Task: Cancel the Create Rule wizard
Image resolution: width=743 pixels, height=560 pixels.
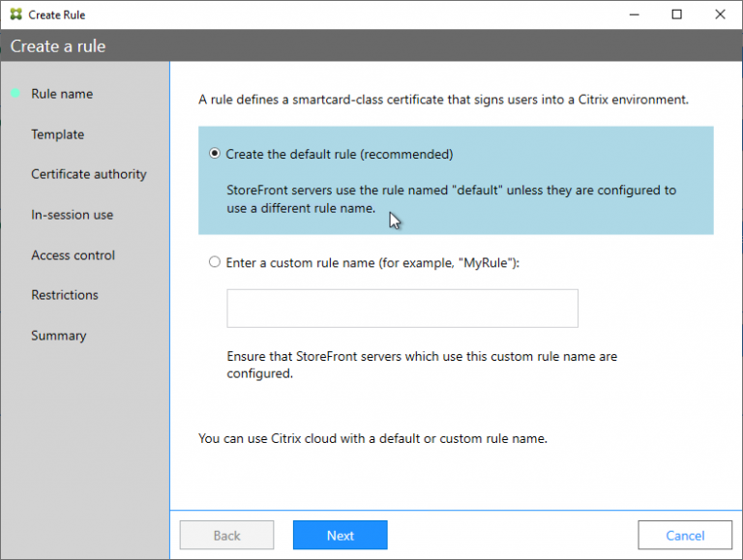Action: pos(685,535)
